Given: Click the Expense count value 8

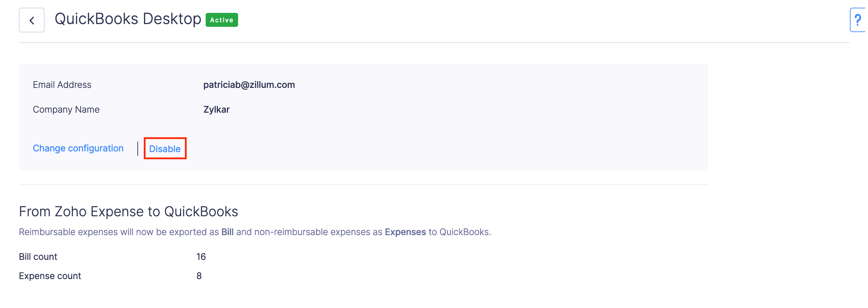Looking at the screenshot, I should pyautogui.click(x=199, y=276).
